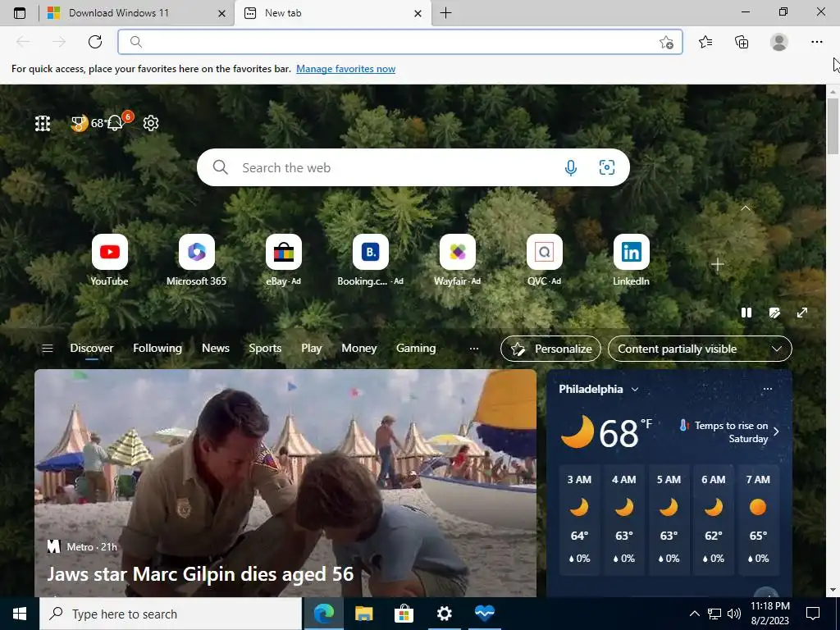
Task: Open Microsoft Store from the taskbar
Action: (404, 614)
